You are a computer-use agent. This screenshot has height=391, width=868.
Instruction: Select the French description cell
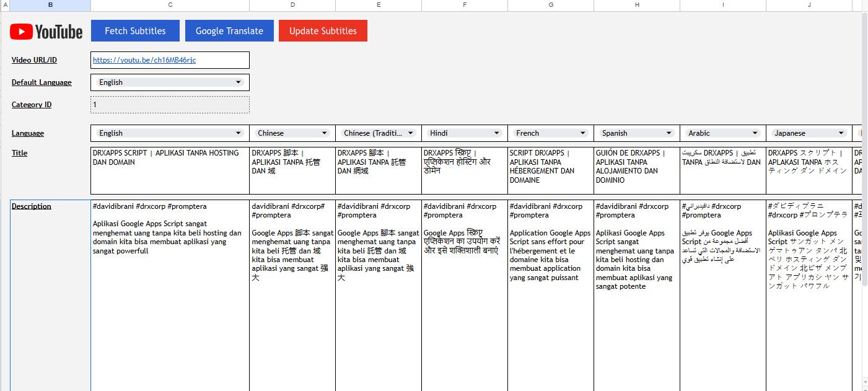click(551, 296)
